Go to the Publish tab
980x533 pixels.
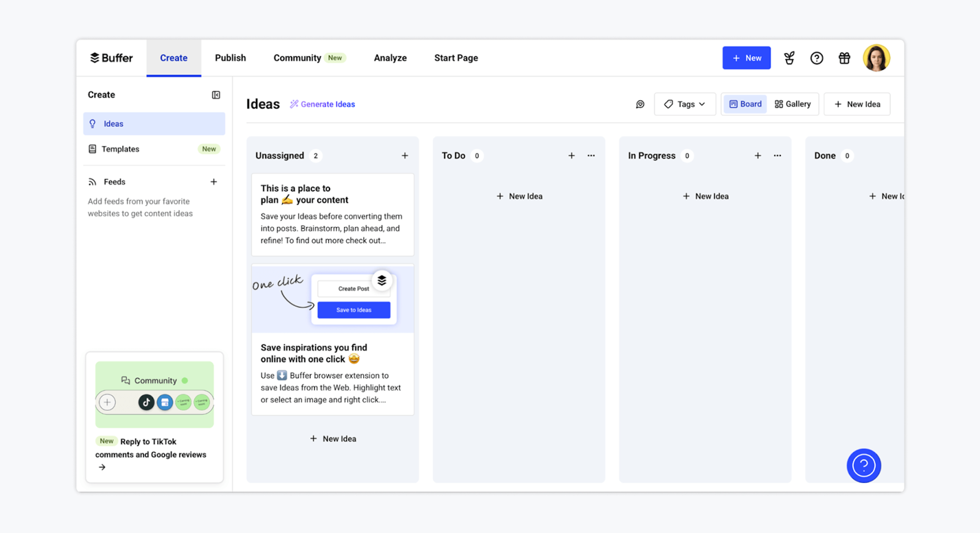[x=230, y=58]
